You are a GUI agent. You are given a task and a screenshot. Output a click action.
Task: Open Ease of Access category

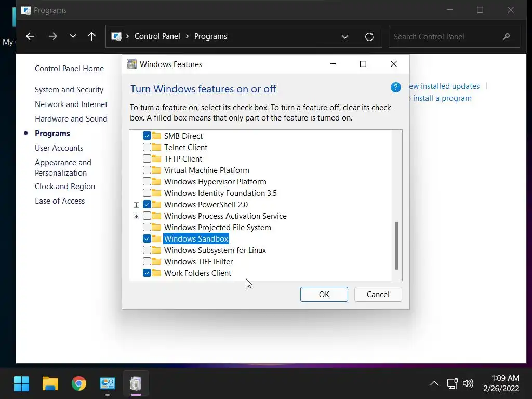pyautogui.click(x=60, y=201)
